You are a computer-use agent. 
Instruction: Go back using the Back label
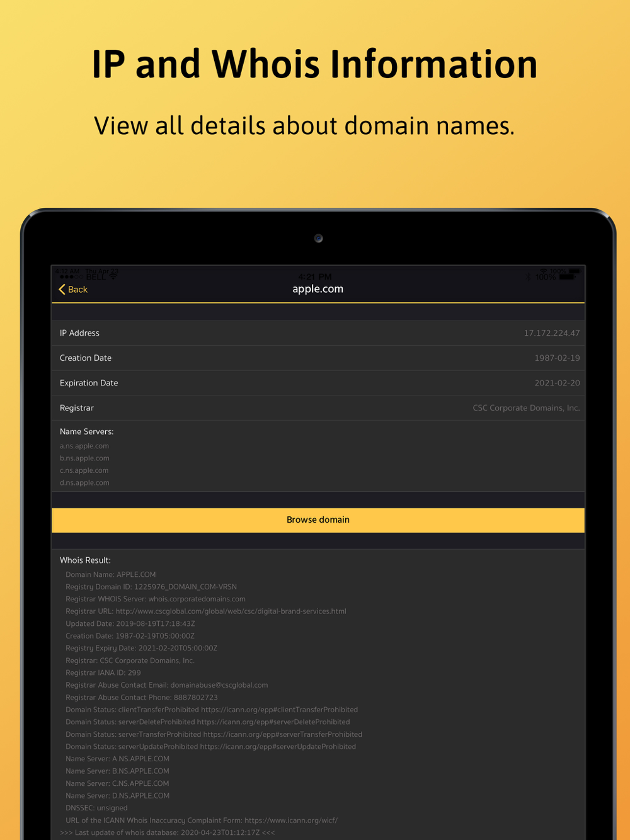tap(77, 289)
